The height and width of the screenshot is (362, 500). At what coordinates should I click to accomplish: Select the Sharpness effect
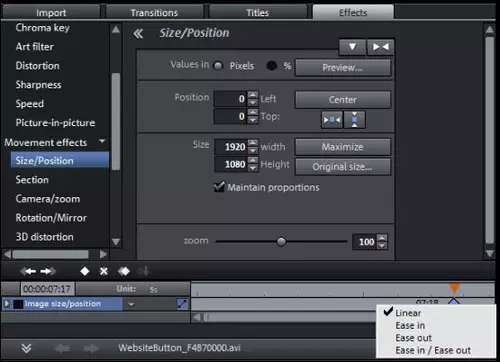[39, 85]
